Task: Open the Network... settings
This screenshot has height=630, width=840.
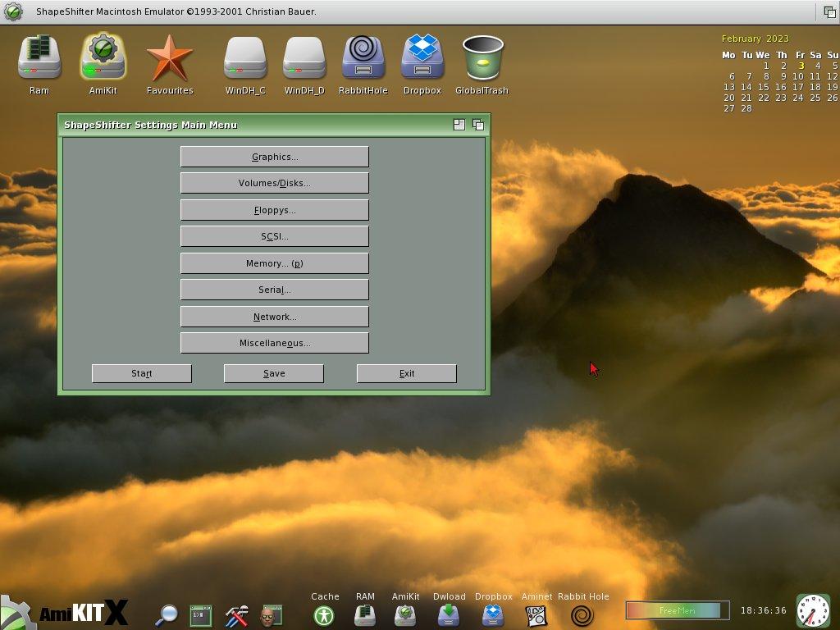Action: 275,317
